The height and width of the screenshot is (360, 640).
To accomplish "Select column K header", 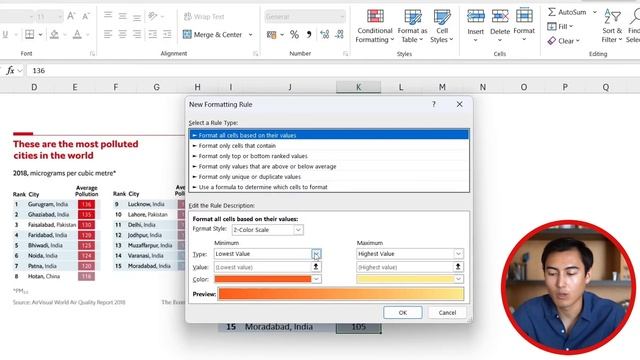I will [x=358, y=87].
